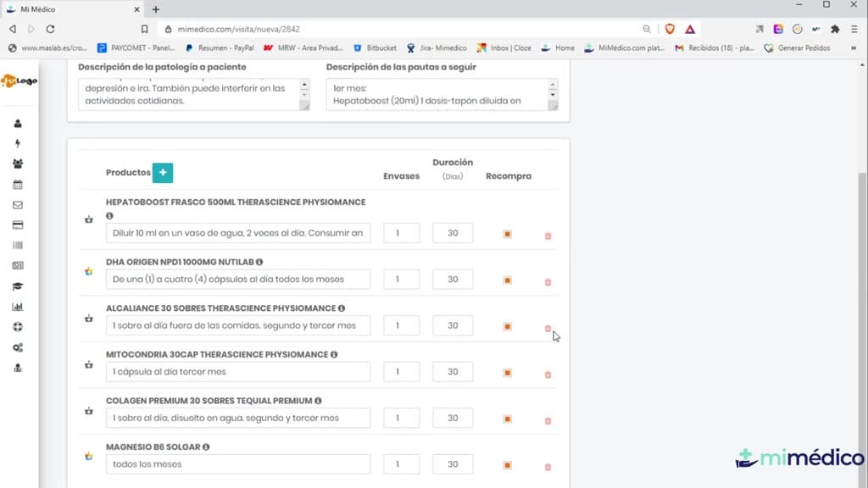Toggle Recompra checkbox for HEPATOBOOST FRASCO
The height and width of the screenshot is (488, 868).
point(507,234)
